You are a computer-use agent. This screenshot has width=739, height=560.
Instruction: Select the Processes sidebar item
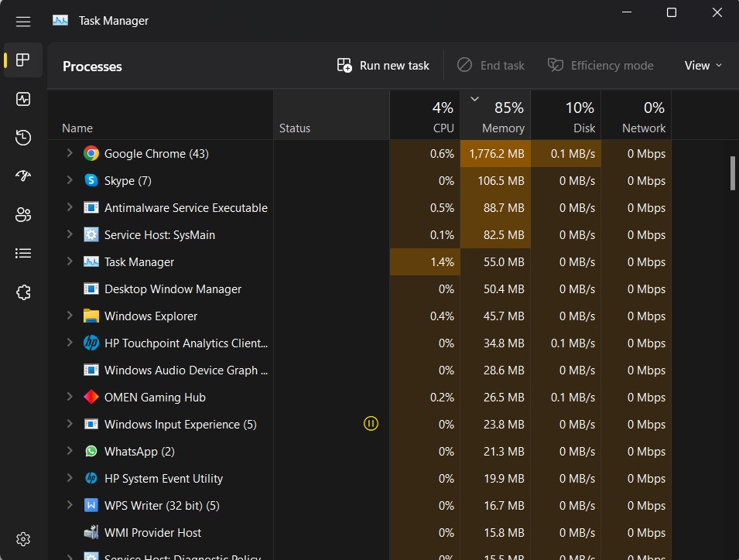point(22,60)
